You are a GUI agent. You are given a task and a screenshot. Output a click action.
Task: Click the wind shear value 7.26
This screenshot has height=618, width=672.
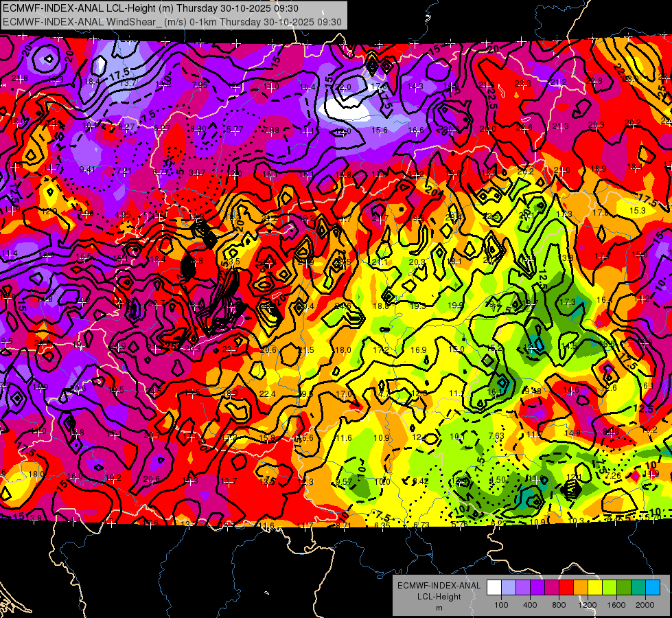click(613, 476)
